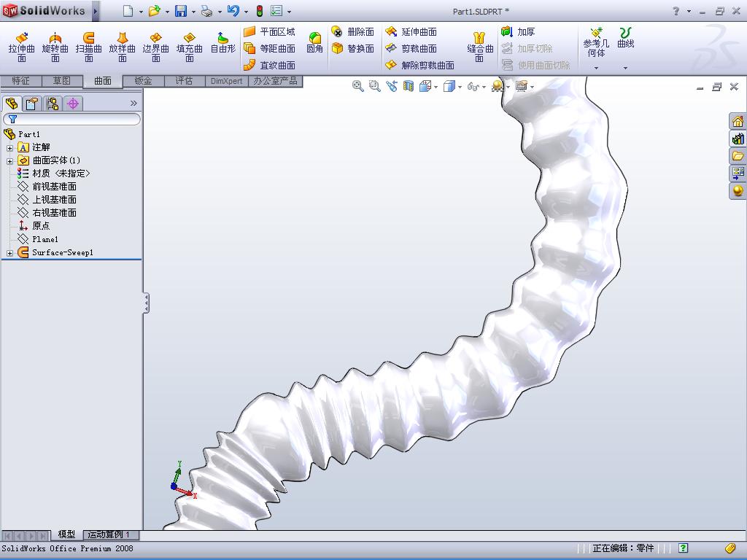This screenshot has height=560, width=747.
Task: Open the Options list icon
Action: [x=276, y=11]
